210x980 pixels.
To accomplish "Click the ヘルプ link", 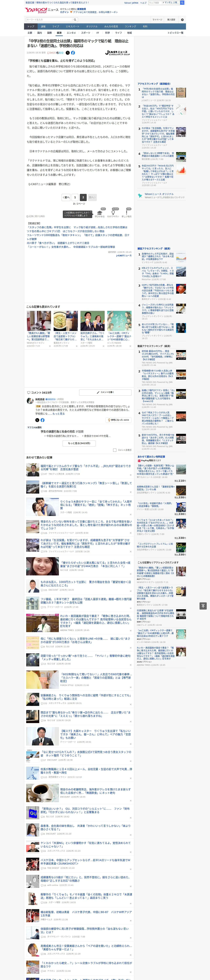I will (143, 3).
